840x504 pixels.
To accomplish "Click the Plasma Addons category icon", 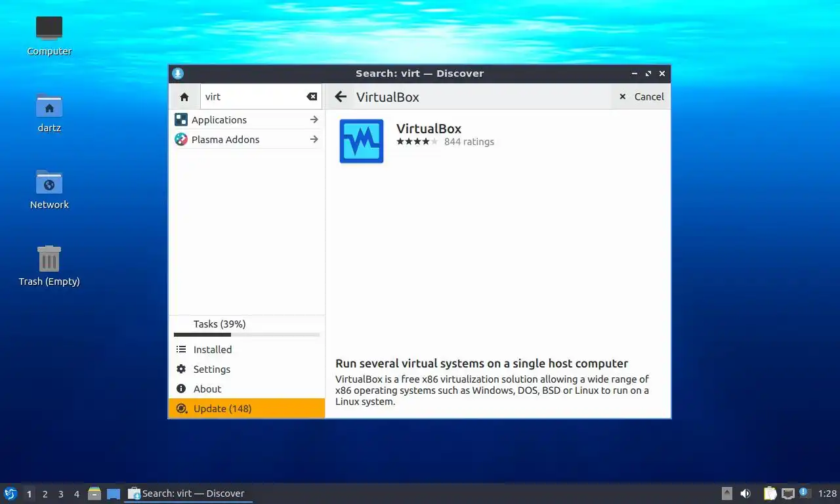I will click(x=181, y=139).
